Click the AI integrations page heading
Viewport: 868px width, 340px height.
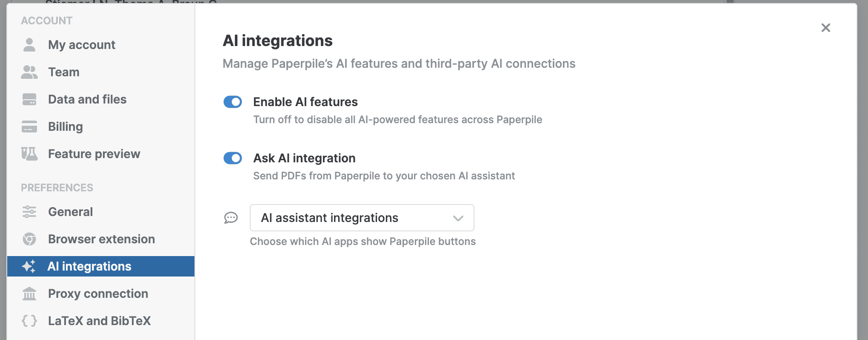278,40
